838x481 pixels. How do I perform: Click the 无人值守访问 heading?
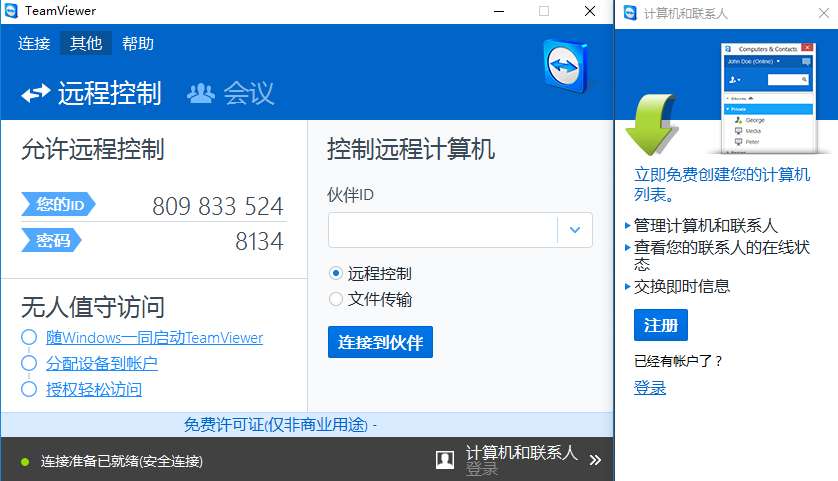[93, 307]
